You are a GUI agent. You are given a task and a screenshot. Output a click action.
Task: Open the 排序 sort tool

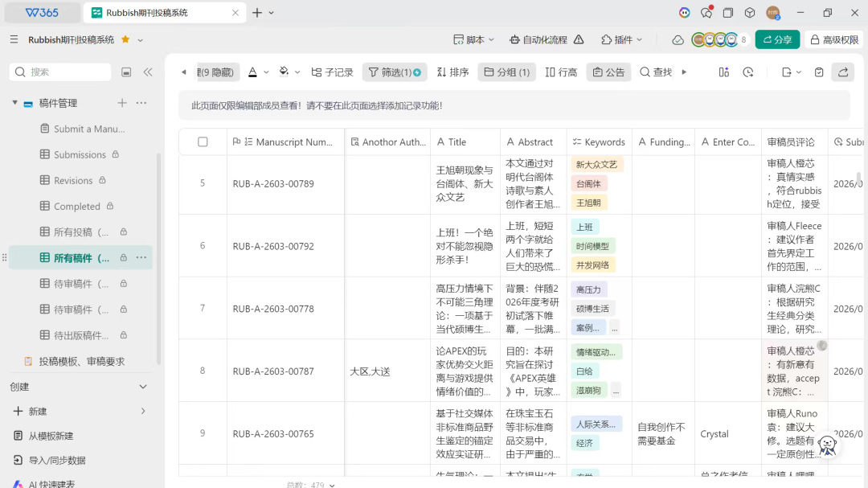[452, 72]
